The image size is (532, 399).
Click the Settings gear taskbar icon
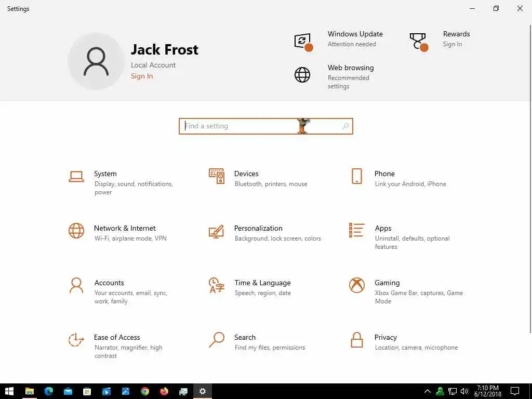tap(203, 391)
